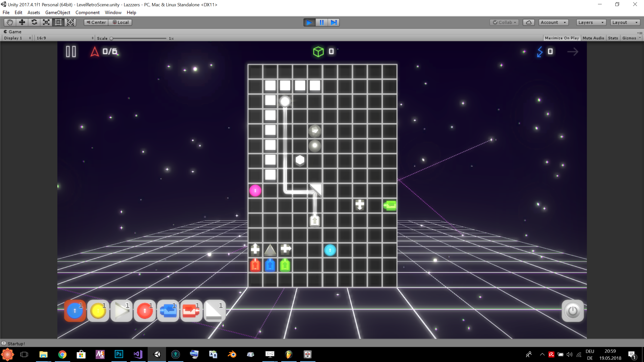
Task: Click the Scale slider handle
Action: click(111, 38)
